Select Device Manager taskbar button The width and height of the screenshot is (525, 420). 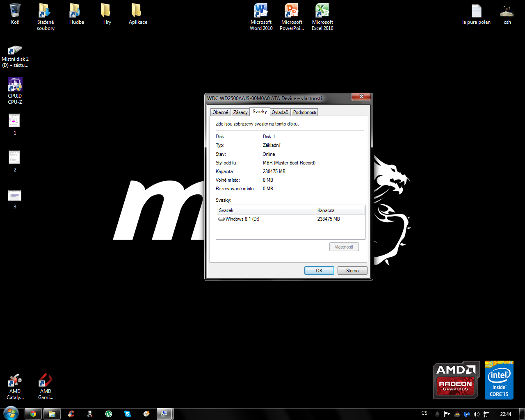[164, 414]
